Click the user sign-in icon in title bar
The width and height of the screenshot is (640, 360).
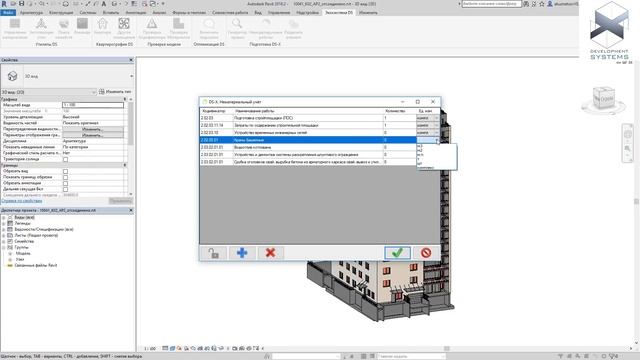point(550,4)
